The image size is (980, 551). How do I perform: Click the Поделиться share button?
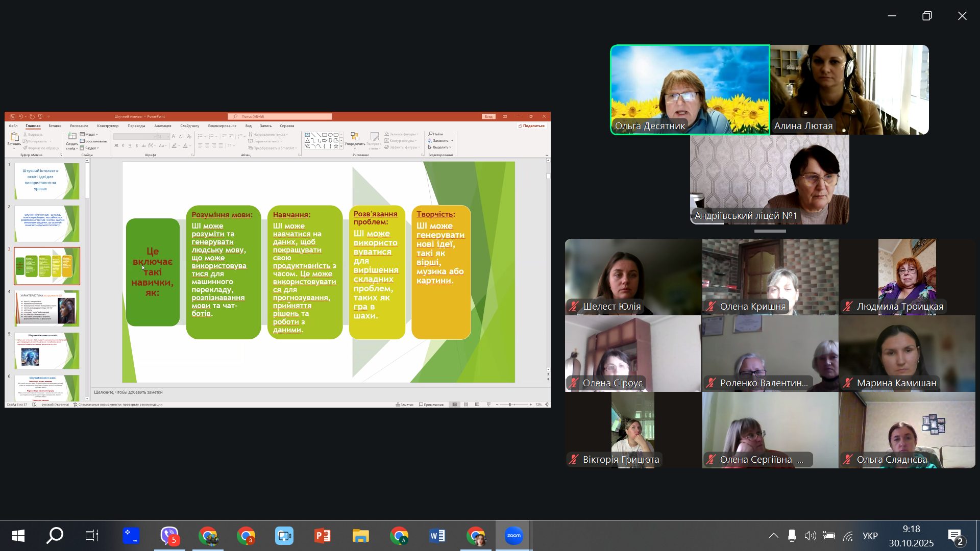[531, 126]
